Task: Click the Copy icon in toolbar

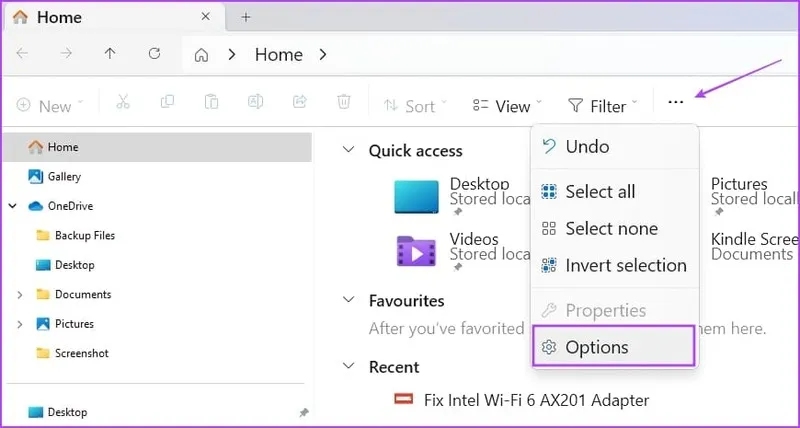Action: (167, 103)
